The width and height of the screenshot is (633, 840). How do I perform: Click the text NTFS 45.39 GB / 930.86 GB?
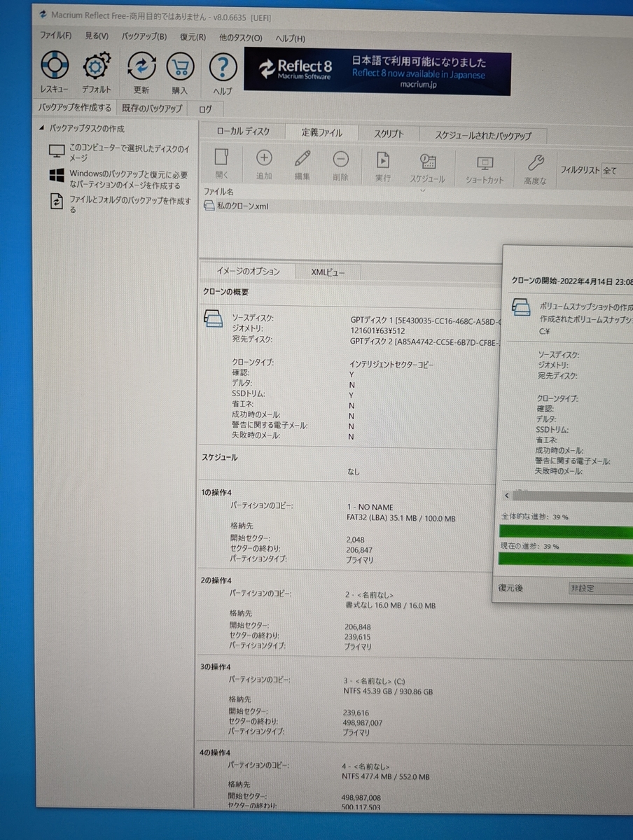[x=388, y=691]
